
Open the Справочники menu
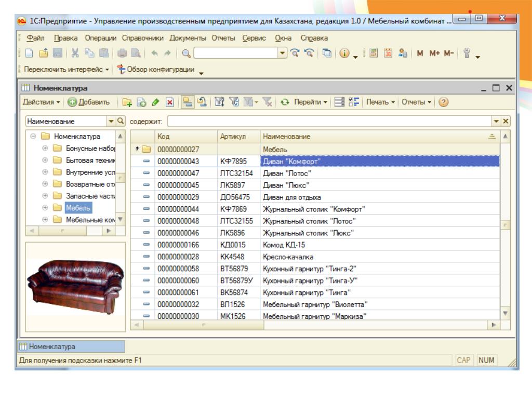[x=143, y=38]
